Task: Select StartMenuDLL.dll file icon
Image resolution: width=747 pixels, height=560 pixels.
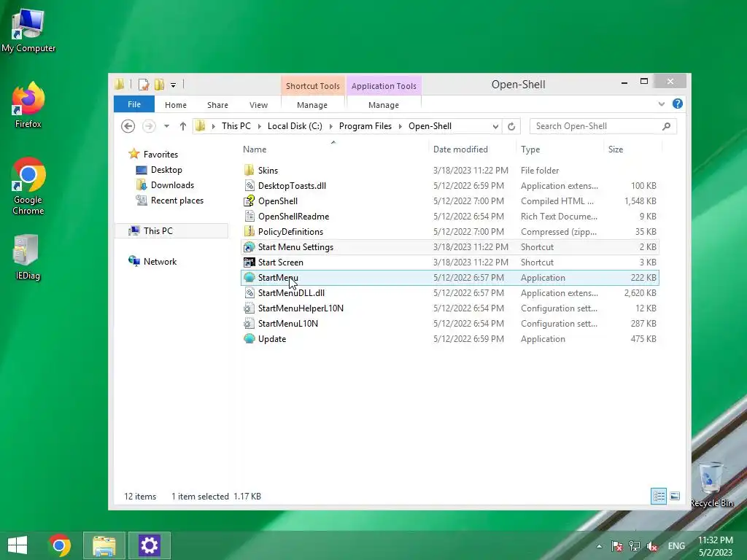Action: [249, 293]
